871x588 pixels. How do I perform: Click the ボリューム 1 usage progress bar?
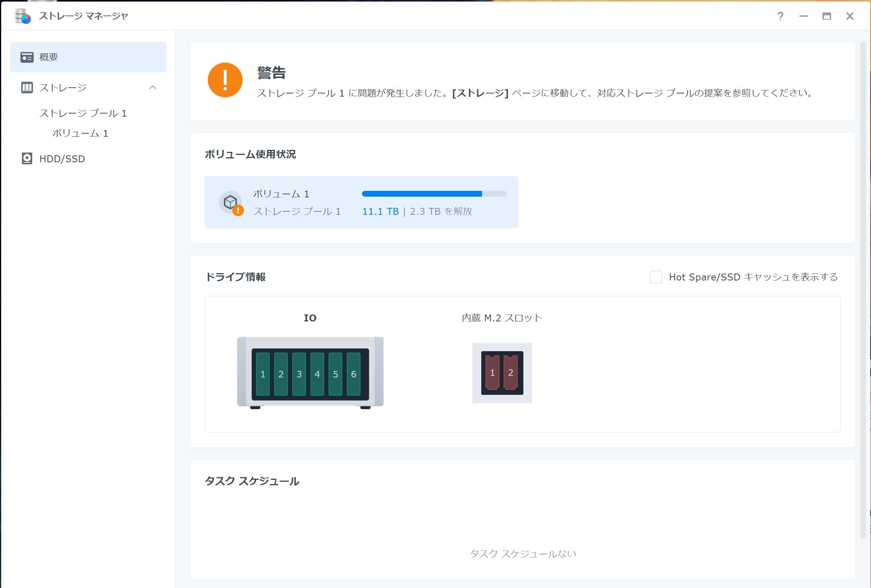pyautogui.click(x=434, y=194)
